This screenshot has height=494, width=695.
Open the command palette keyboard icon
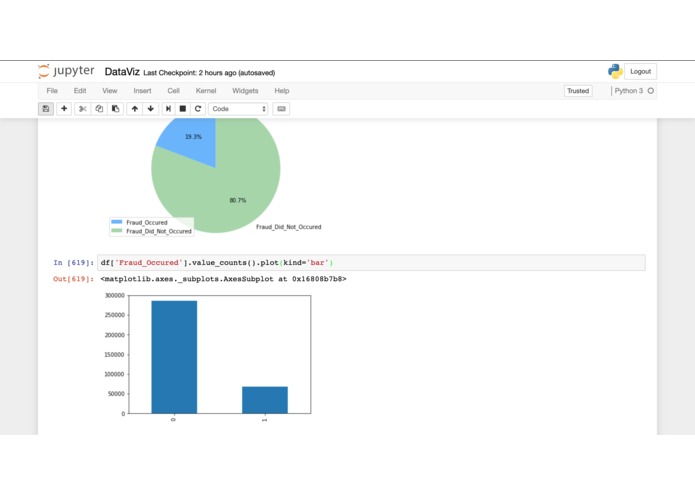[281, 109]
